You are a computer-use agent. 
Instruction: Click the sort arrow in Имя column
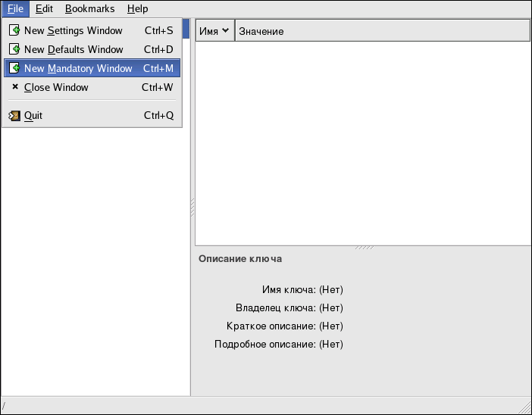click(225, 31)
